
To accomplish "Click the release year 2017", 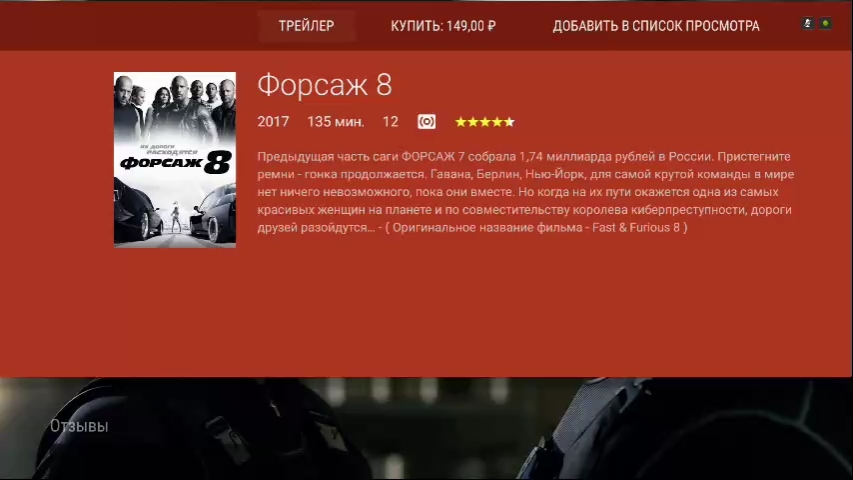I will tap(273, 121).
